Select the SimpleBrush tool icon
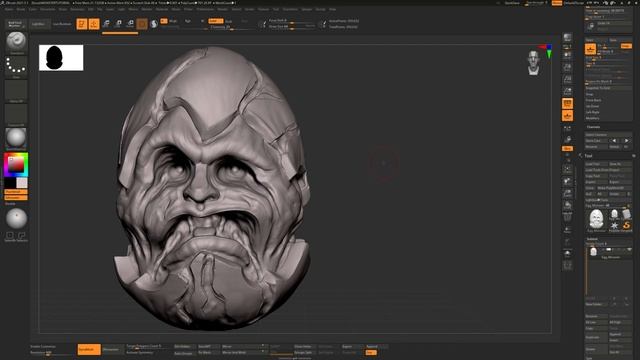Image resolution: width=640 pixels, height=360 pixels. (x=626, y=226)
